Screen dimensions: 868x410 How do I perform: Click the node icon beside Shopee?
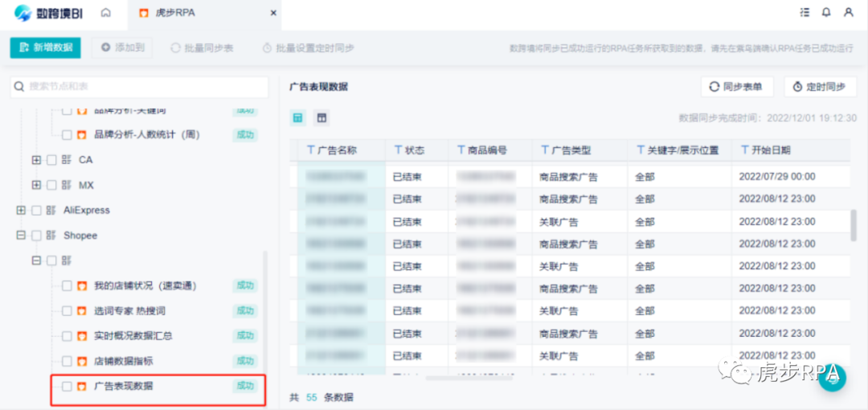pyautogui.click(x=51, y=236)
